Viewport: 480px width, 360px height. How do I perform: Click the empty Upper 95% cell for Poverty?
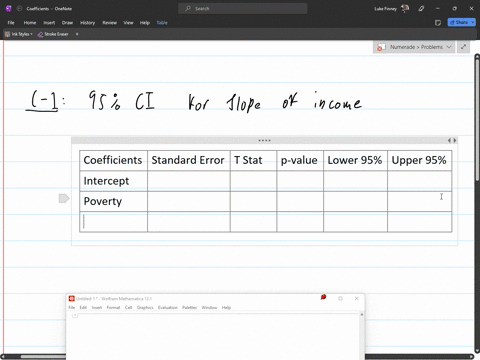(419, 201)
